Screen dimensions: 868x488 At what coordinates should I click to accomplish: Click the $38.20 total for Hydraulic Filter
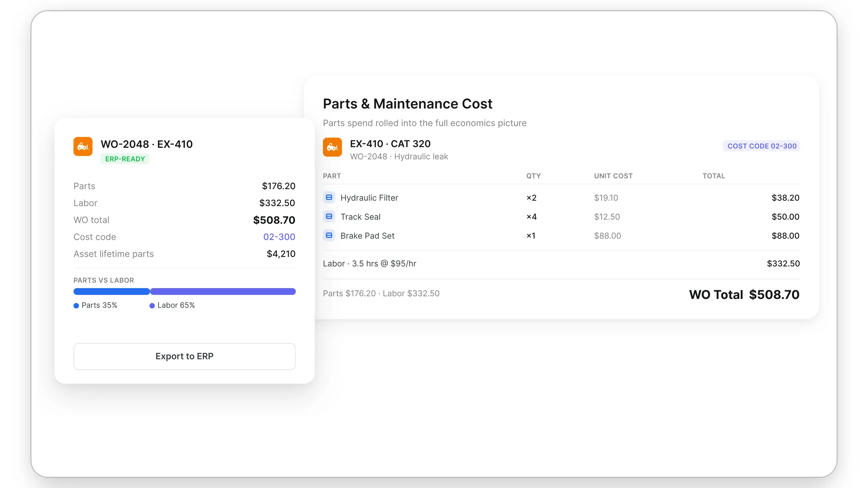tap(786, 198)
